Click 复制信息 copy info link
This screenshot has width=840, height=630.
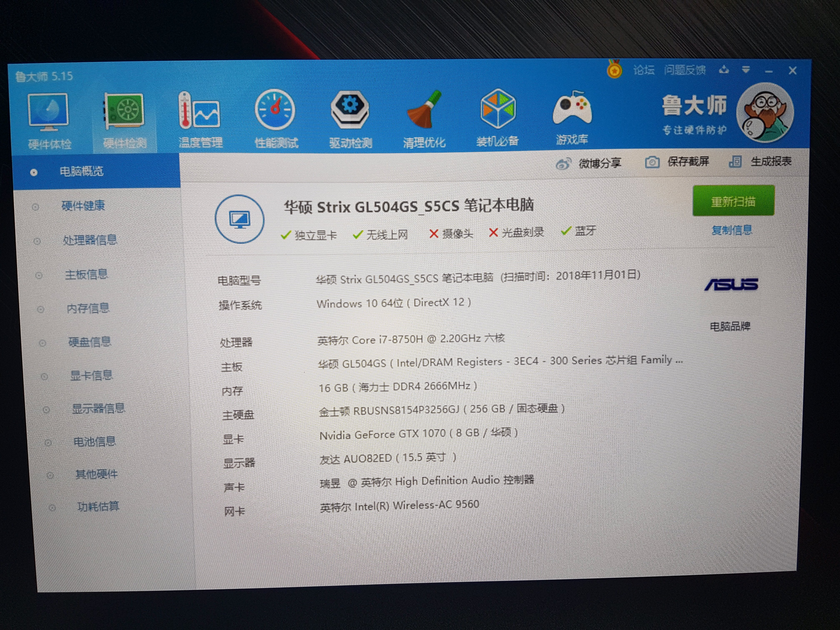(x=732, y=230)
